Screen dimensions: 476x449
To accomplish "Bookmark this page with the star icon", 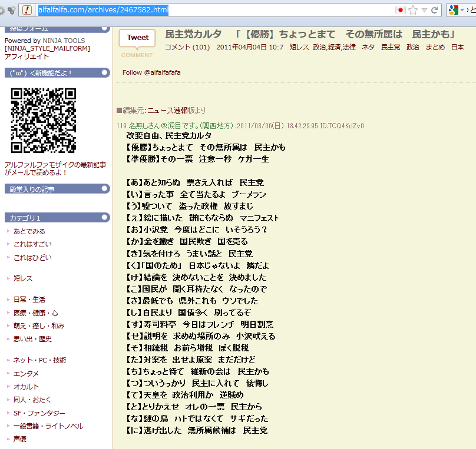I will (413, 10).
